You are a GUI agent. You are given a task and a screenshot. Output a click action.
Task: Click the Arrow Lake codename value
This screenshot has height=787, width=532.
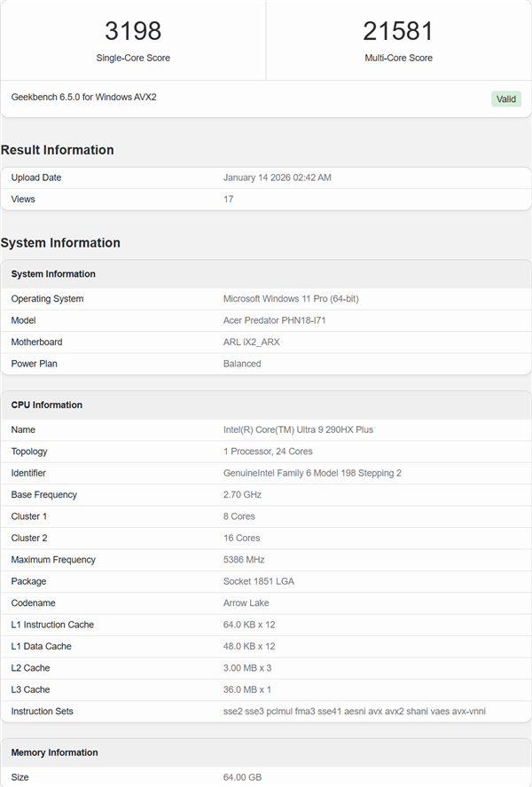(247, 602)
